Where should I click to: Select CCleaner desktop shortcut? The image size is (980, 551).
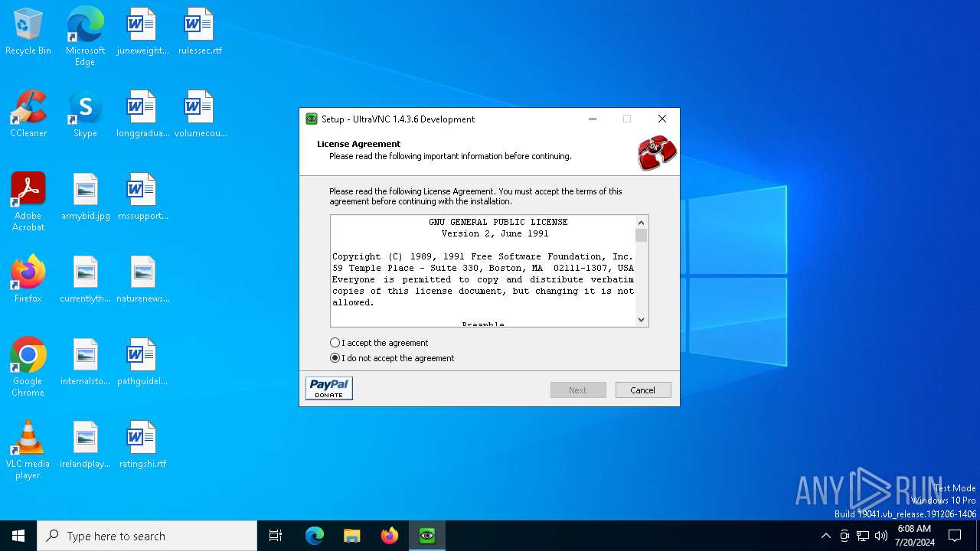click(28, 114)
